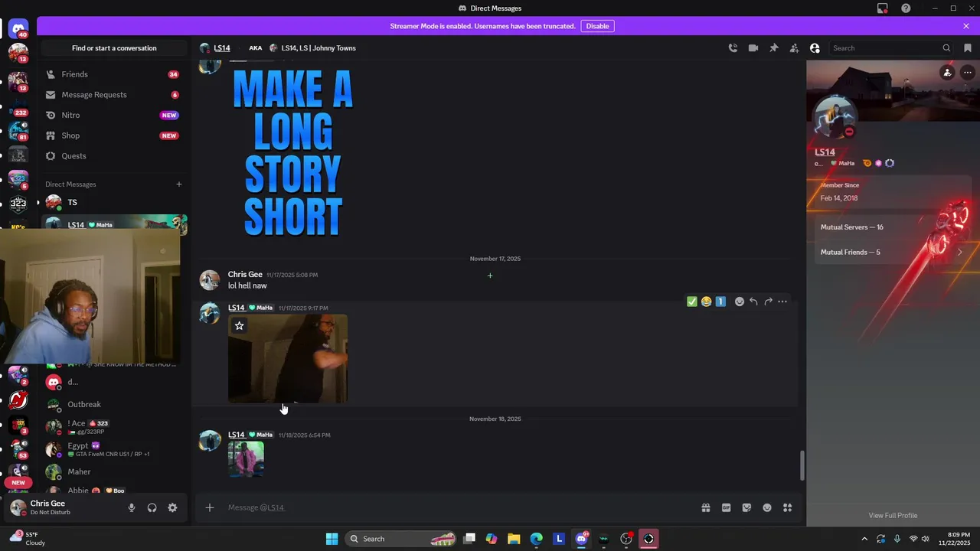React with the green checkmark emoji
The width and height of the screenshot is (980, 551).
692,302
